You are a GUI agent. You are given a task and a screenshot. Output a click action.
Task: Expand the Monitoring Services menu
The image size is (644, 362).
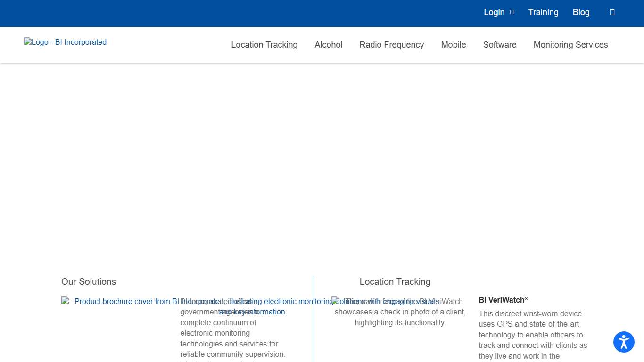coord(570,45)
